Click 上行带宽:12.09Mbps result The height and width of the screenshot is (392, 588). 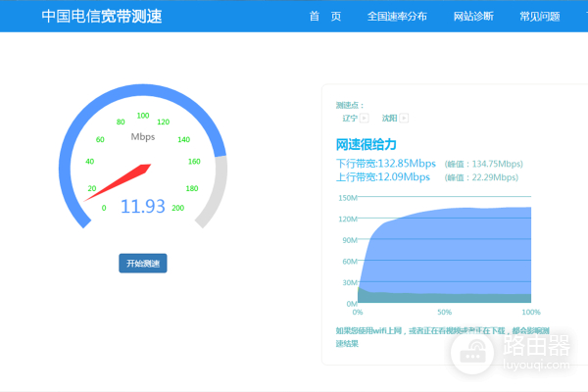point(383,176)
